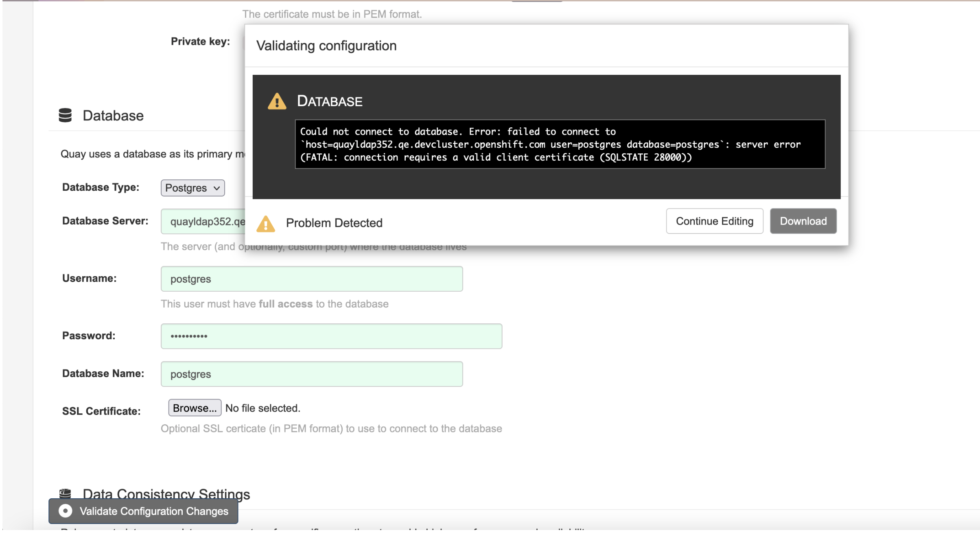Focus the Password input field
Viewport: 980px width, 541px height.
click(x=331, y=336)
